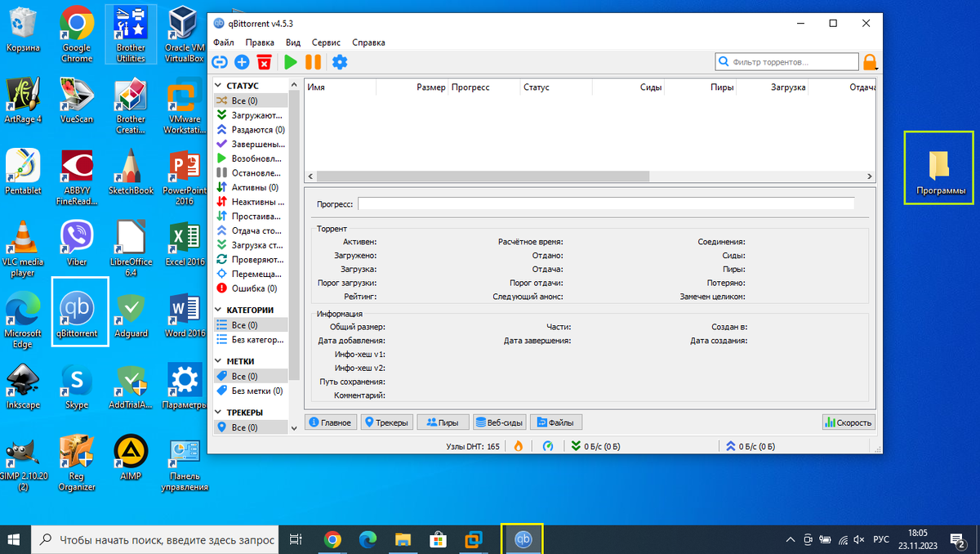Select Ошибка (0) status filter

251,288
